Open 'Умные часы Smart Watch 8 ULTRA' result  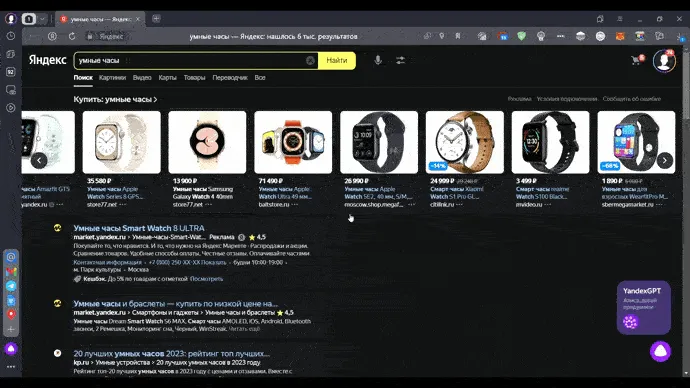(x=139, y=228)
